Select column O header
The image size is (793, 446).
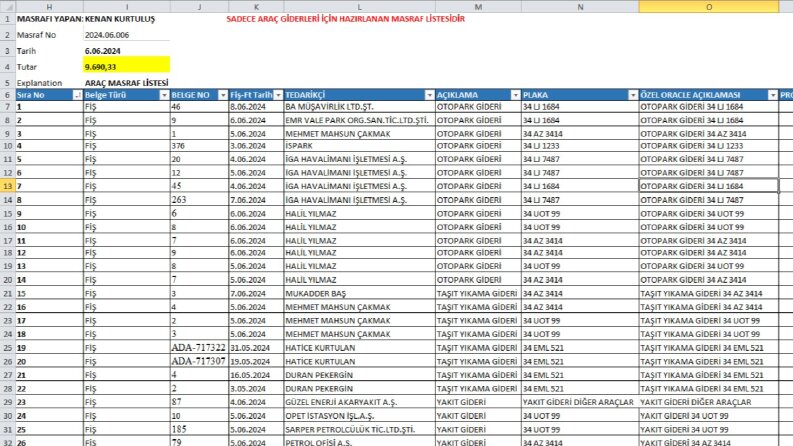709,7
